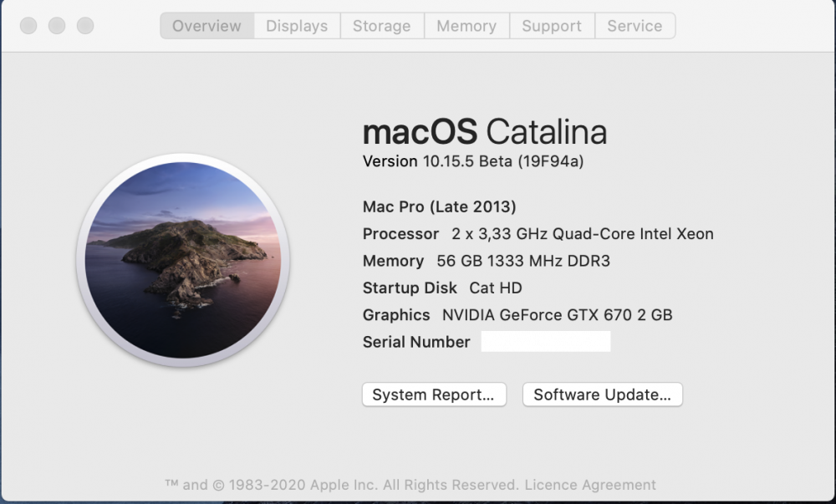
Task: Check for updates with Software Update… button
Action: (603, 395)
